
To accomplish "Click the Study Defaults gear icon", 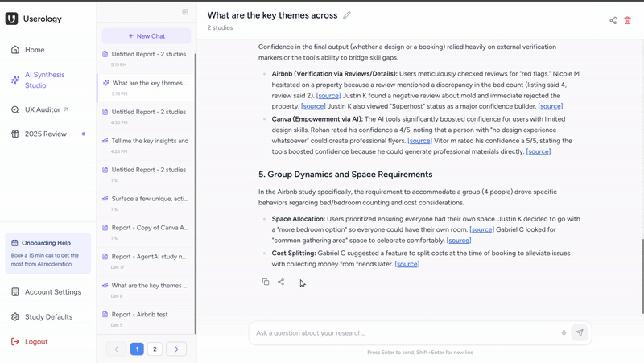I will pos(15,317).
